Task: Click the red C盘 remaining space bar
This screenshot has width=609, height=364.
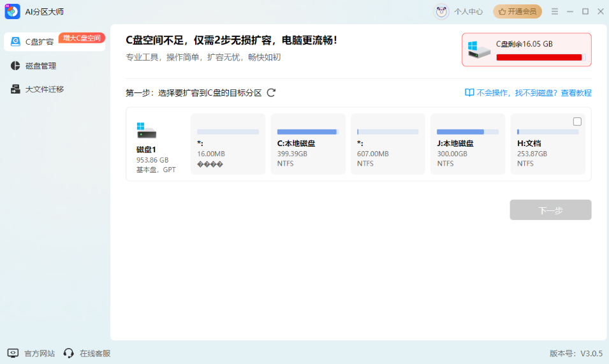Action: coord(539,57)
